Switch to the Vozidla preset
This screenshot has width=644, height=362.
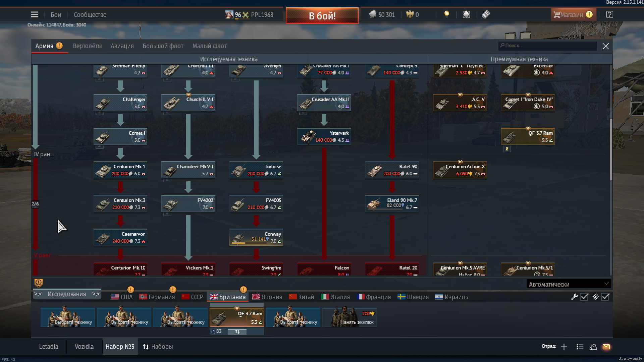point(84,347)
